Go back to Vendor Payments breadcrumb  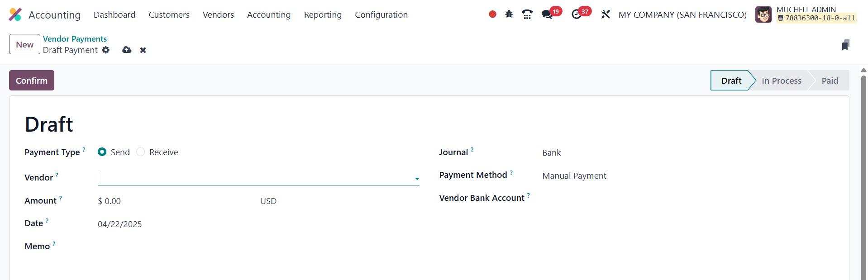tap(75, 39)
